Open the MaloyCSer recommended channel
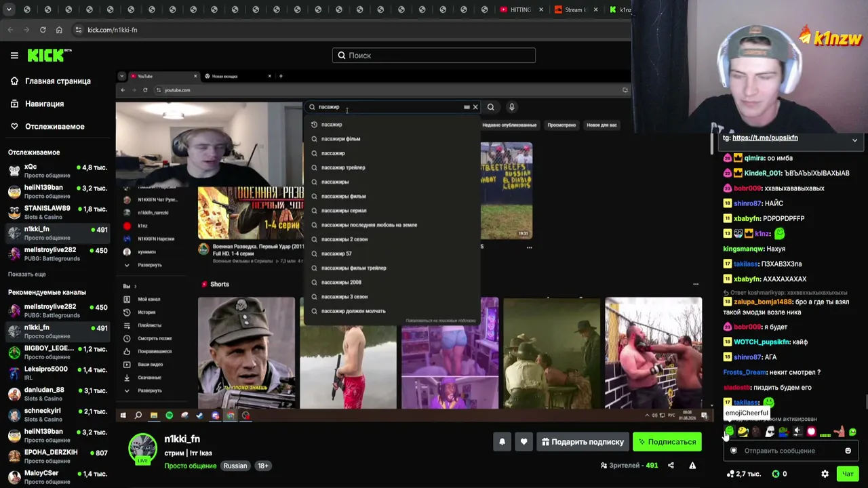This screenshot has height=488, width=868. point(58,477)
